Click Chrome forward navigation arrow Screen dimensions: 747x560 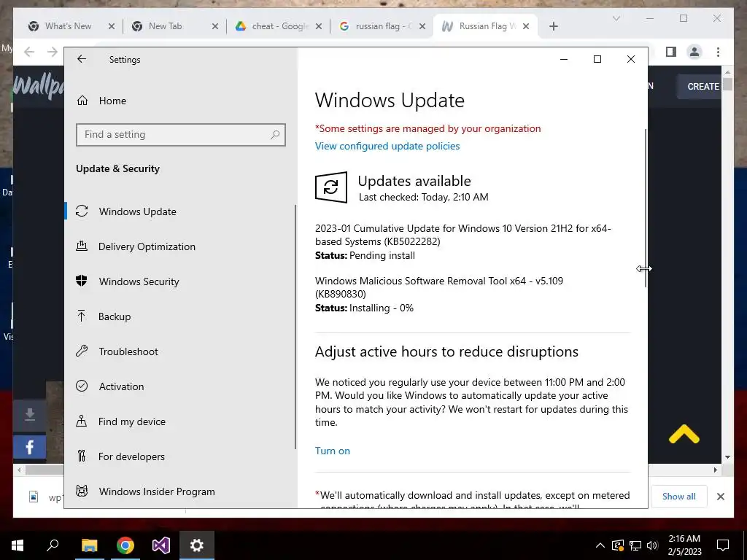[52, 52]
